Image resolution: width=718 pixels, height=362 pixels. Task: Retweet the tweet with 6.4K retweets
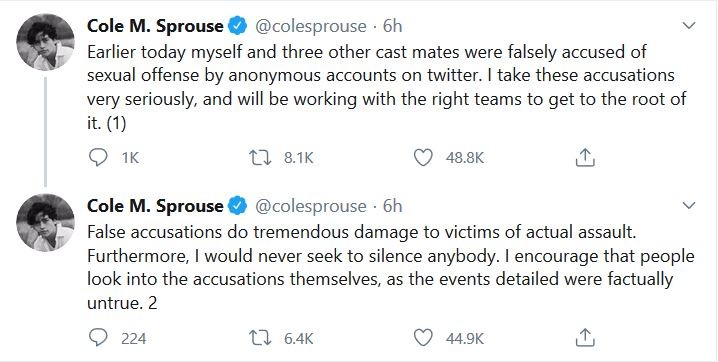pyautogui.click(x=260, y=338)
